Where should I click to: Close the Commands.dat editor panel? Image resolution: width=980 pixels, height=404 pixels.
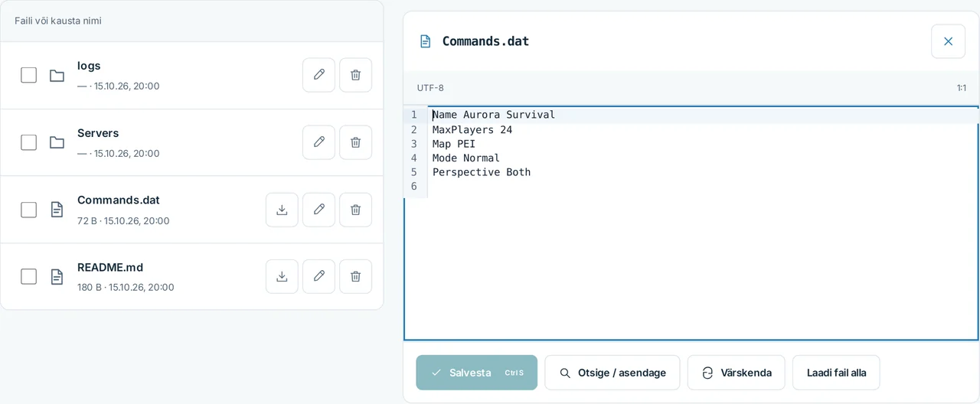tap(948, 41)
